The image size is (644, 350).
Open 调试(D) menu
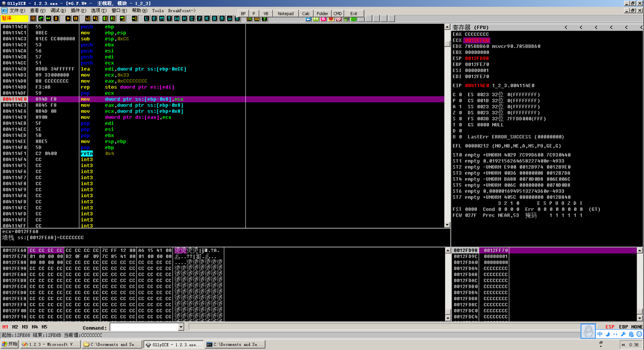click(x=58, y=10)
